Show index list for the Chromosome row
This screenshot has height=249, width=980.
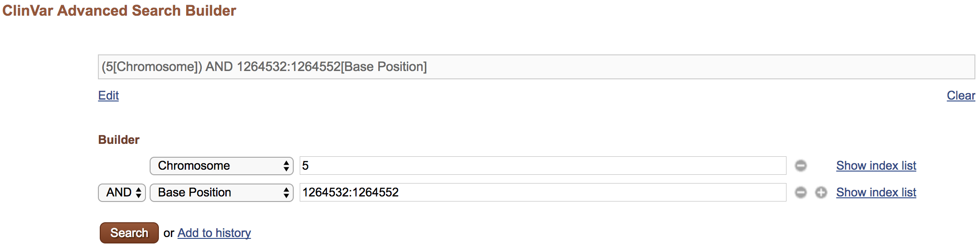pos(876,166)
